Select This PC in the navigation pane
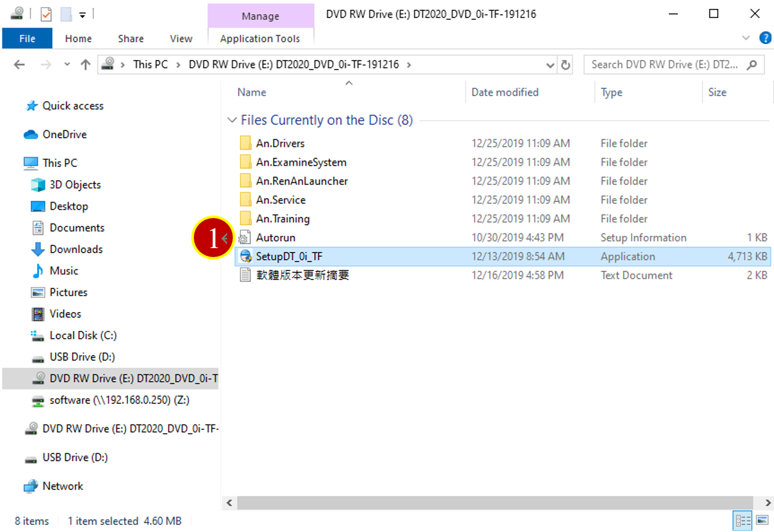This screenshot has height=532, width=774. [x=59, y=163]
